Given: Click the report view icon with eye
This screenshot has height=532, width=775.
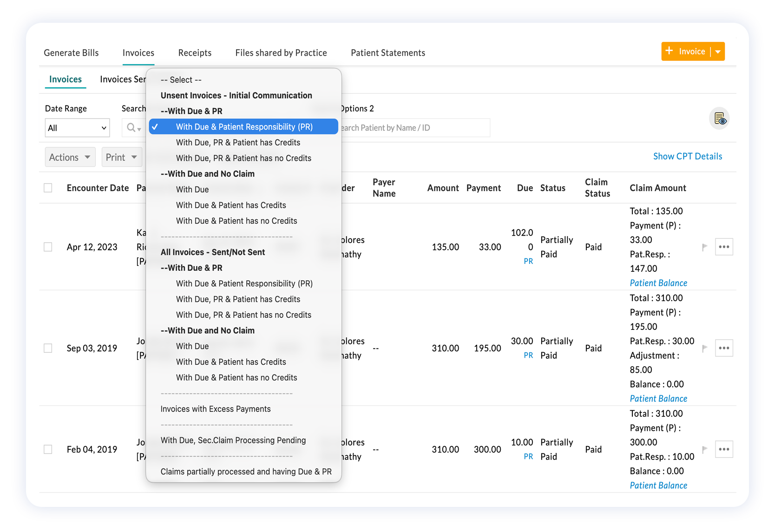Looking at the screenshot, I should tap(719, 119).
